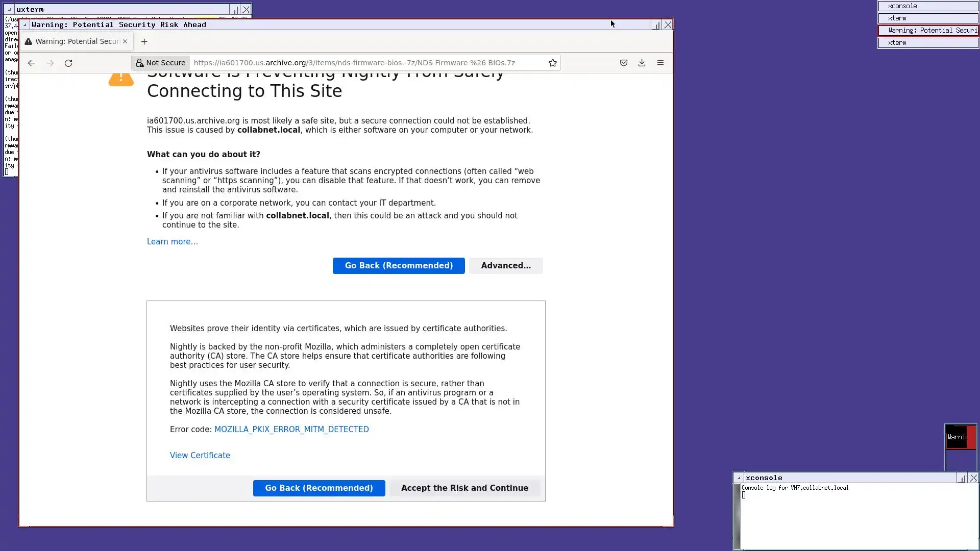Click the Not Secure lock indicator

161,63
